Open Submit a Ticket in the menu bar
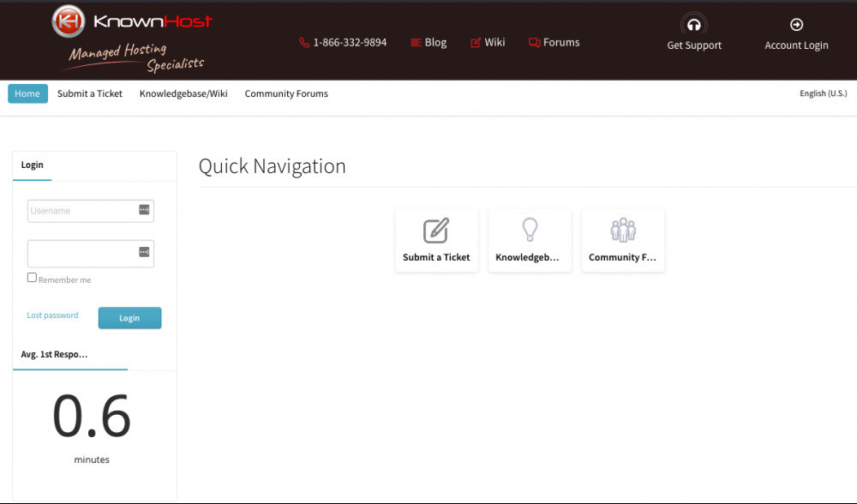This screenshot has height=504, width=857. (x=90, y=93)
